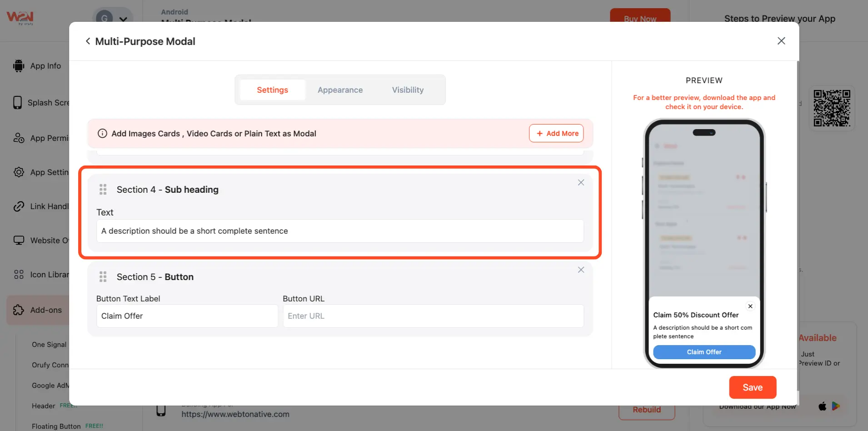Click the info icon in banner
The image size is (868, 431).
pos(102,134)
